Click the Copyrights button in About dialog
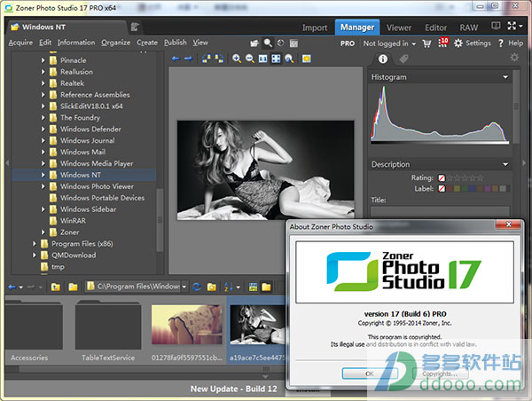532x401 pixels. coord(440,373)
